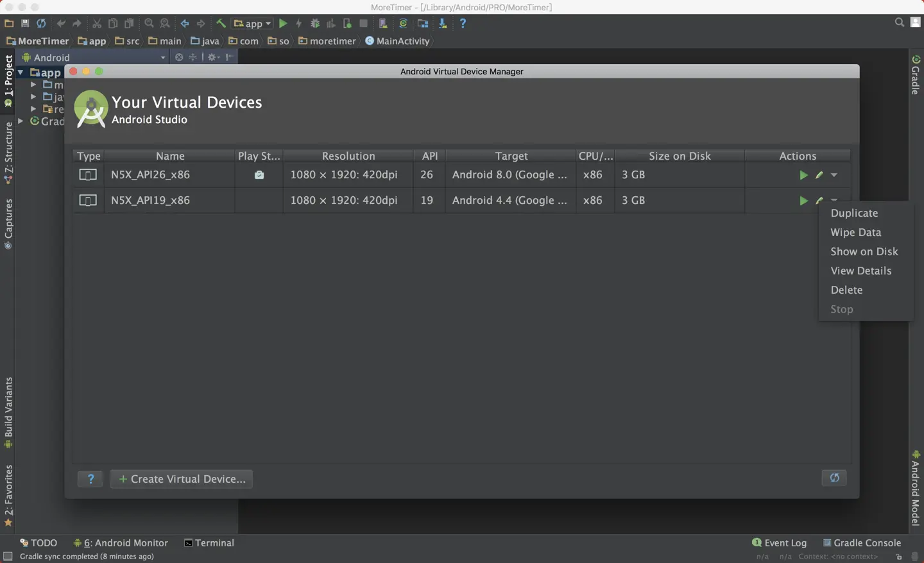Click the Find magnifier icon in toolbar
Screen dimensions: 924x563
(149, 23)
